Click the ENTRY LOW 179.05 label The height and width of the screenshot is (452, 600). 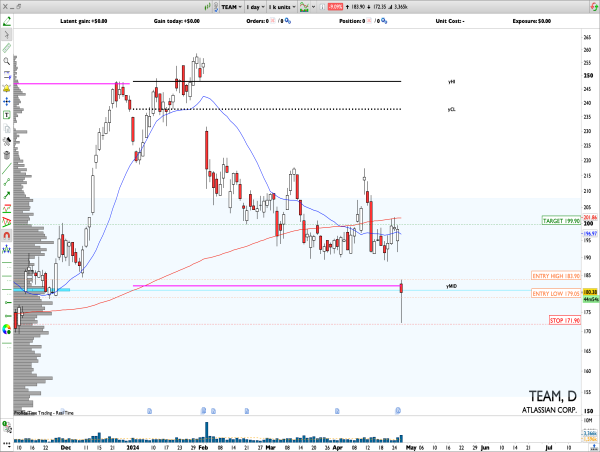556,294
